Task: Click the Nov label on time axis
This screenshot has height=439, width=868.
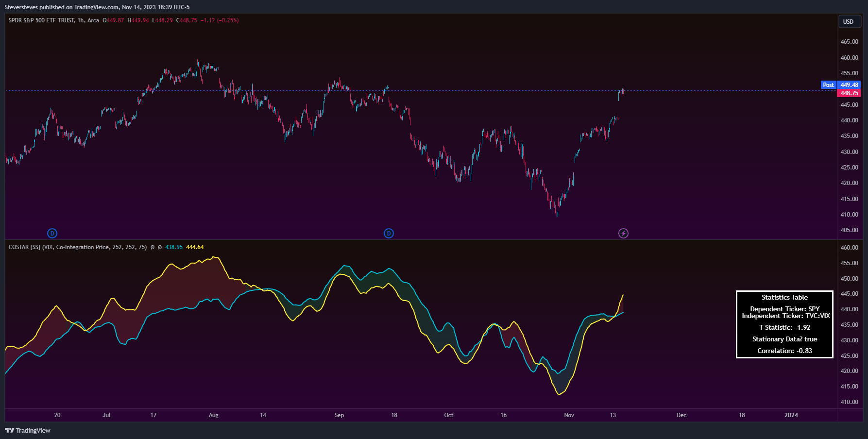Action: click(569, 415)
